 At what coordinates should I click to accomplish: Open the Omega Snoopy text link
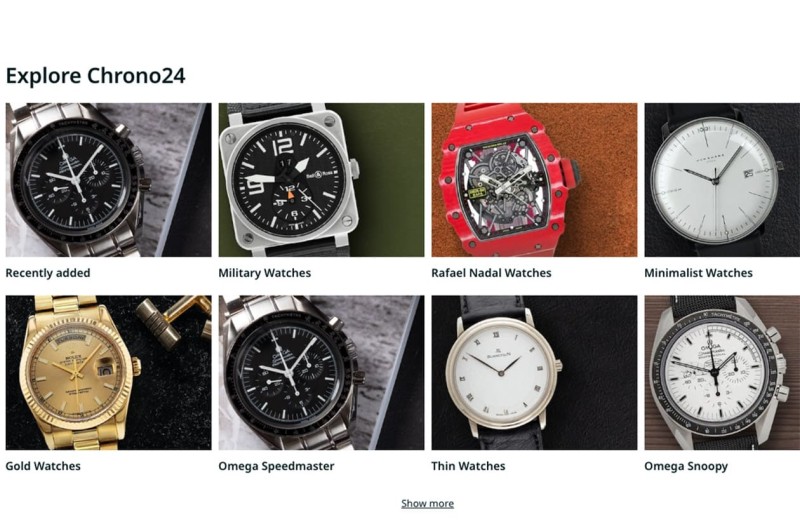click(x=686, y=466)
